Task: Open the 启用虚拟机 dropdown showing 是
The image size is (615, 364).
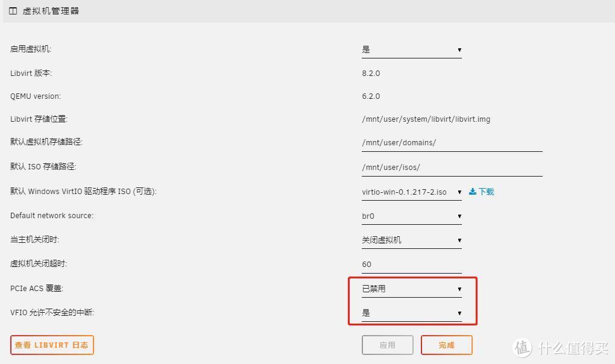Action: pyautogui.click(x=412, y=49)
